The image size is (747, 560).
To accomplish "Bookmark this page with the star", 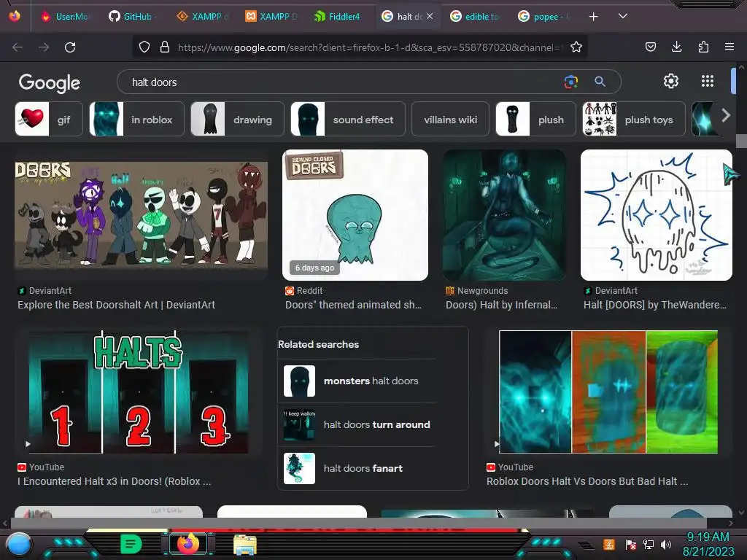I will click(x=576, y=47).
